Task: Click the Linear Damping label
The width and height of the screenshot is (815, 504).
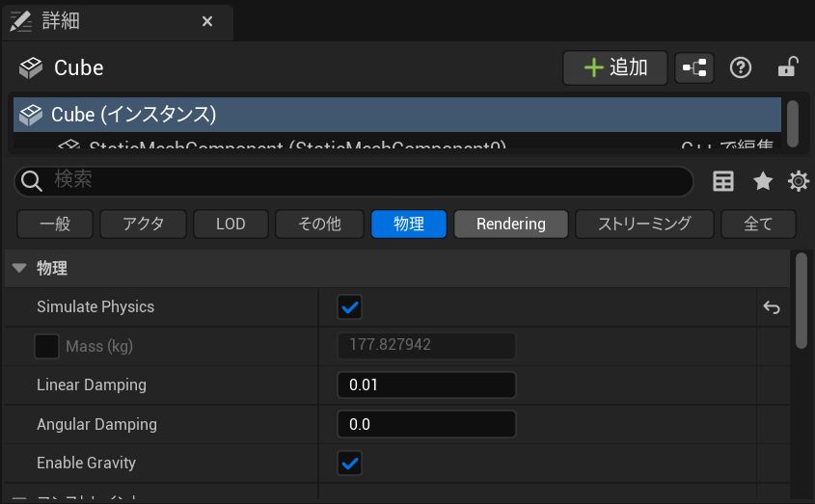Action: [92, 385]
